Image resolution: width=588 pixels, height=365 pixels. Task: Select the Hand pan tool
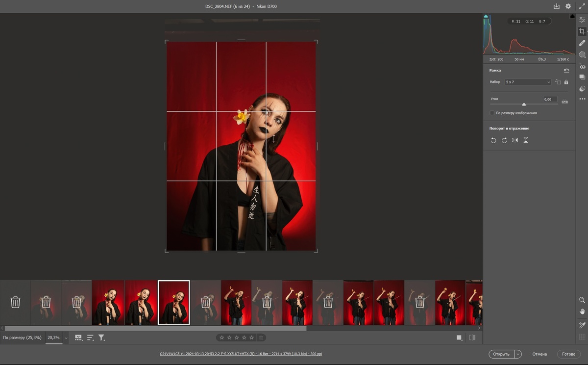coord(582,312)
